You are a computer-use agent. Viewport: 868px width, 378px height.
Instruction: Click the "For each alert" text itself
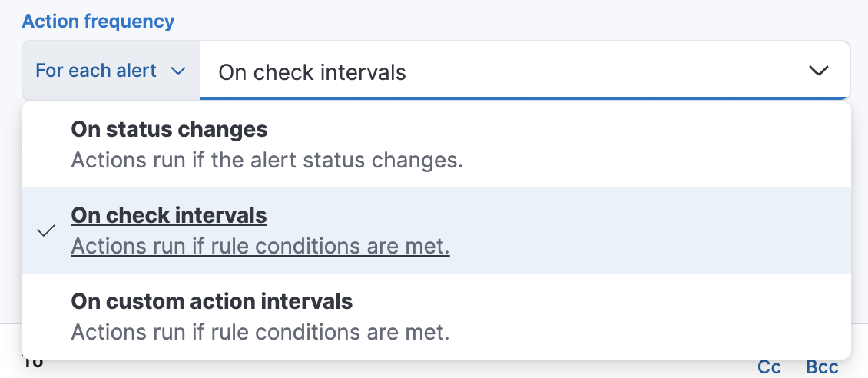96,71
